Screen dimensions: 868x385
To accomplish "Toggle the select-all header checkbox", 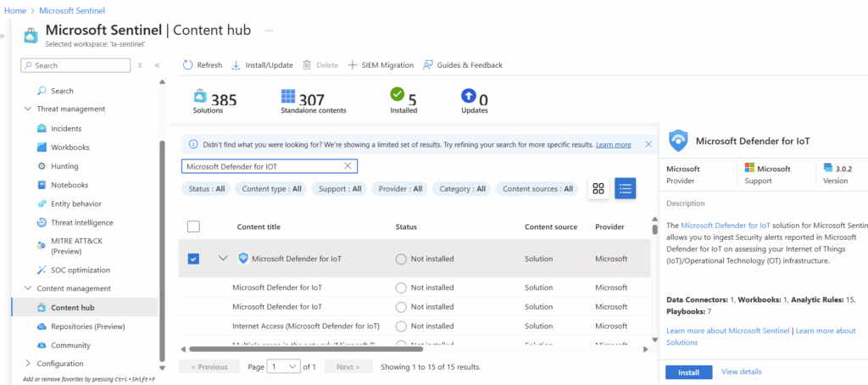I will point(193,226).
